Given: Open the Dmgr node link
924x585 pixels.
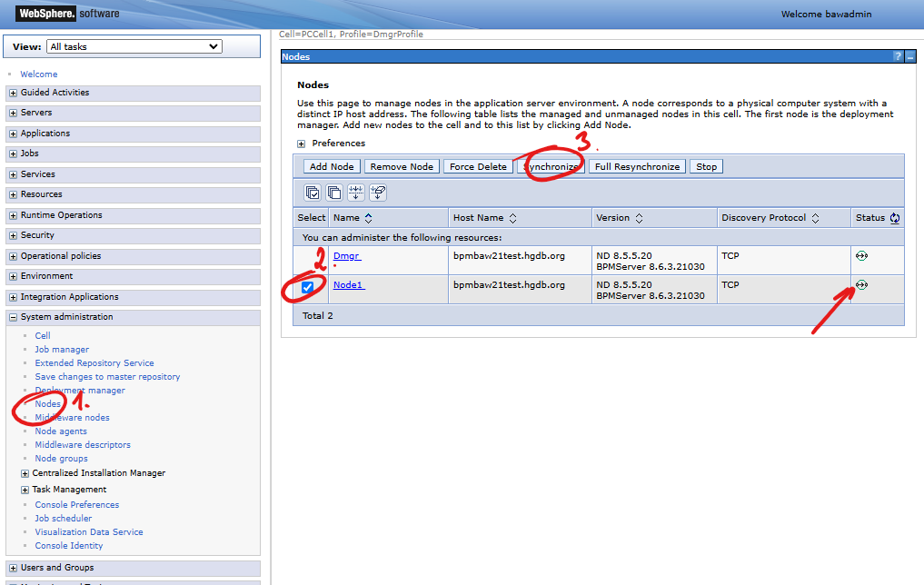Looking at the screenshot, I should pos(347,255).
